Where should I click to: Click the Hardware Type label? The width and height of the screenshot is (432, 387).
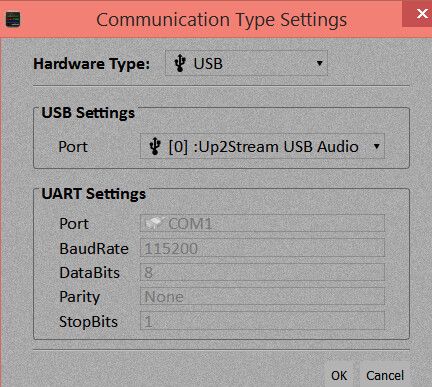(x=92, y=64)
